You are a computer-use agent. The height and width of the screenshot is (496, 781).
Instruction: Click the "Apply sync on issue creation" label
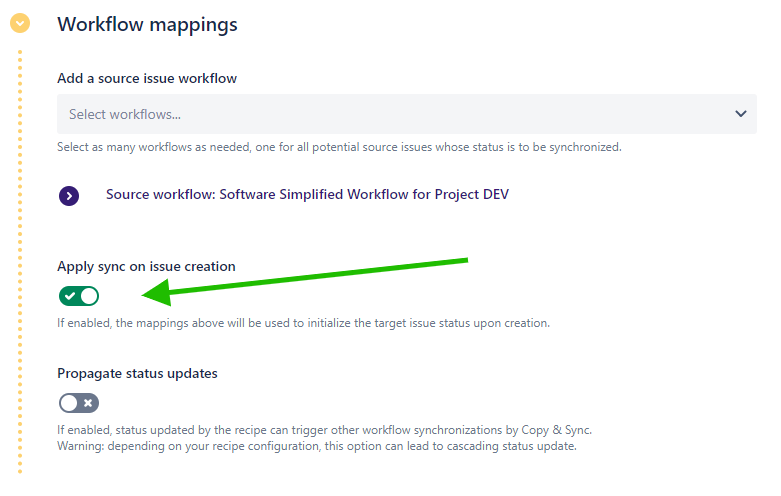[x=146, y=266]
